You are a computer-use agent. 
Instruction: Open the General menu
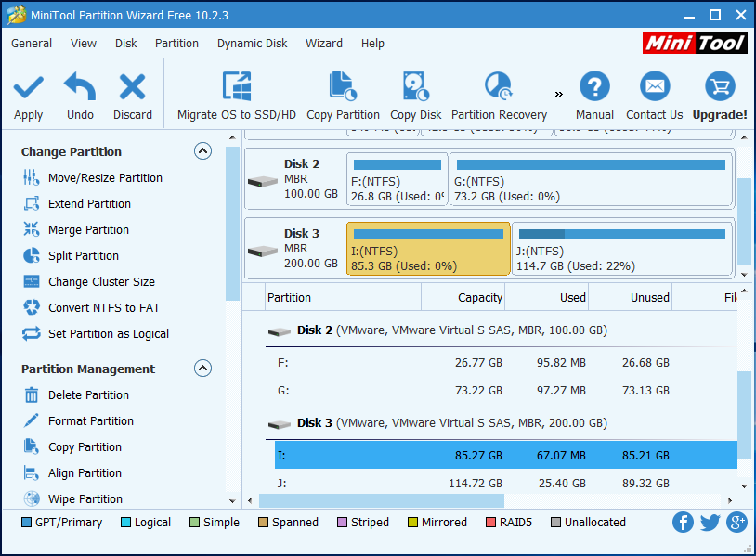point(32,44)
